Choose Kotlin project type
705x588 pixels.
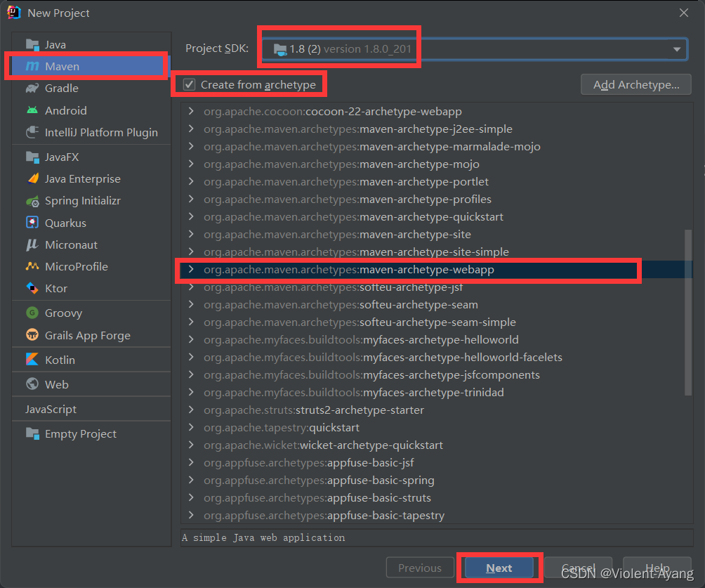[x=92, y=360]
